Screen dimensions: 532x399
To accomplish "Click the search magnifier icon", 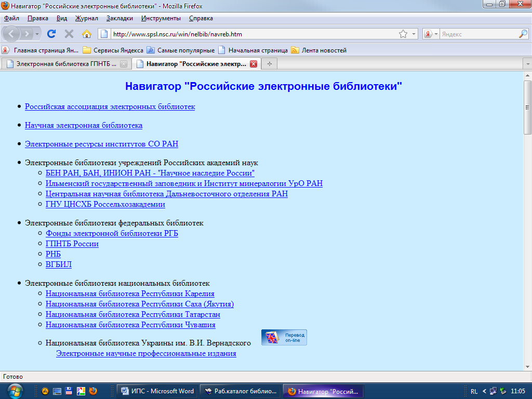I will [x=523, y=34].
